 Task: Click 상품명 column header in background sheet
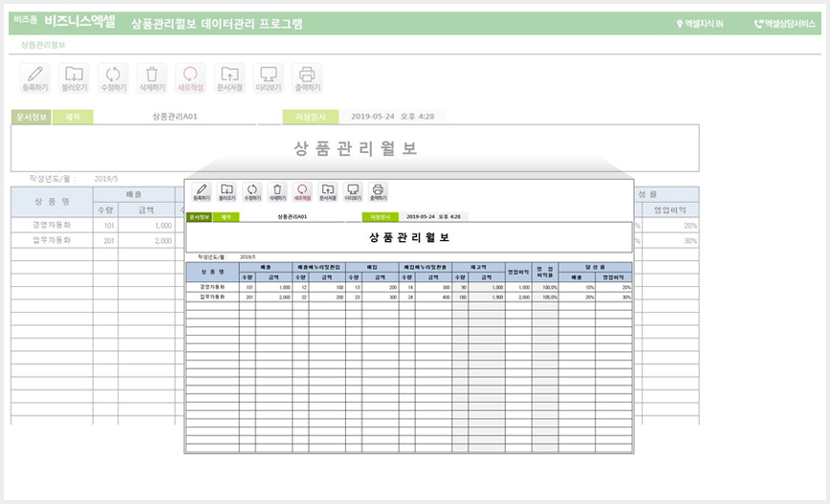coord(52,202)
